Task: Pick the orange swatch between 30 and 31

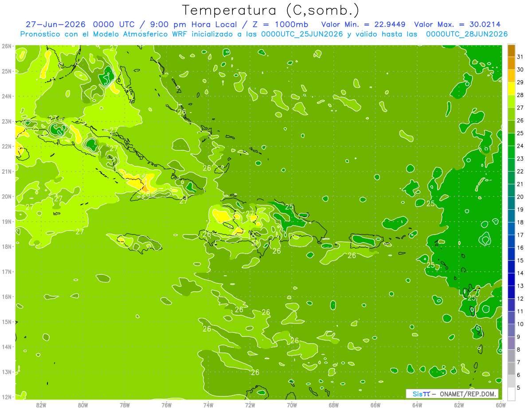Action: [511, 63]
